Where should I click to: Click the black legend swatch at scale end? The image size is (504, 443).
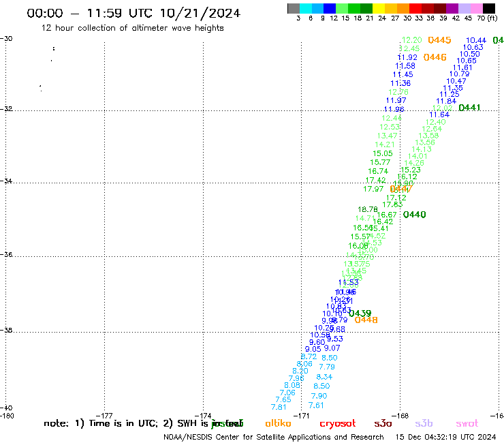(x=489, y=8)
